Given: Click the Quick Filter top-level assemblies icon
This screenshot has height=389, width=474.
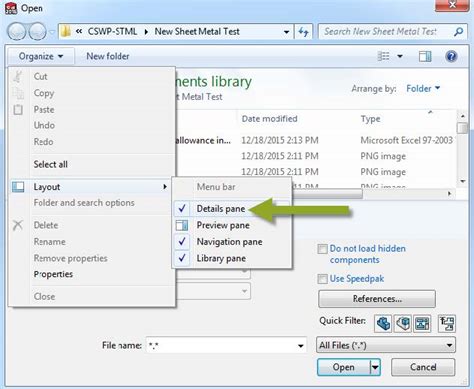Looking at the screenshot, I should pyautogui.click(x=447, y=323).
